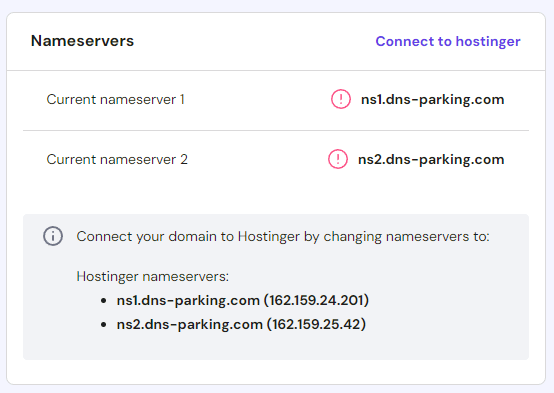554x393 pixels.
Task: Select current nameserver value ns1.dns-parking.com
Action: [432, 100]
